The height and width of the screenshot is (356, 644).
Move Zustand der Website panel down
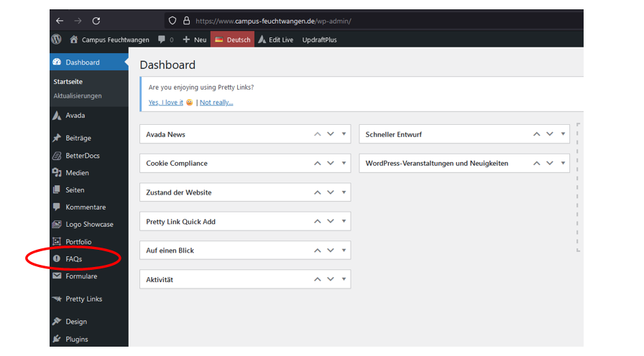(331, 192)
